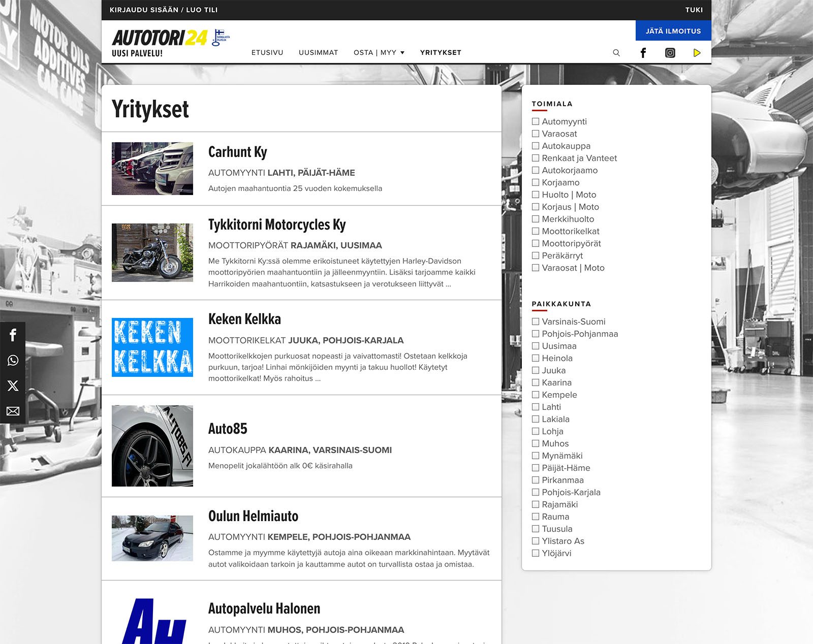Click the blue Keken Kelkka logo image
The image size is (813, 644).
152,347
